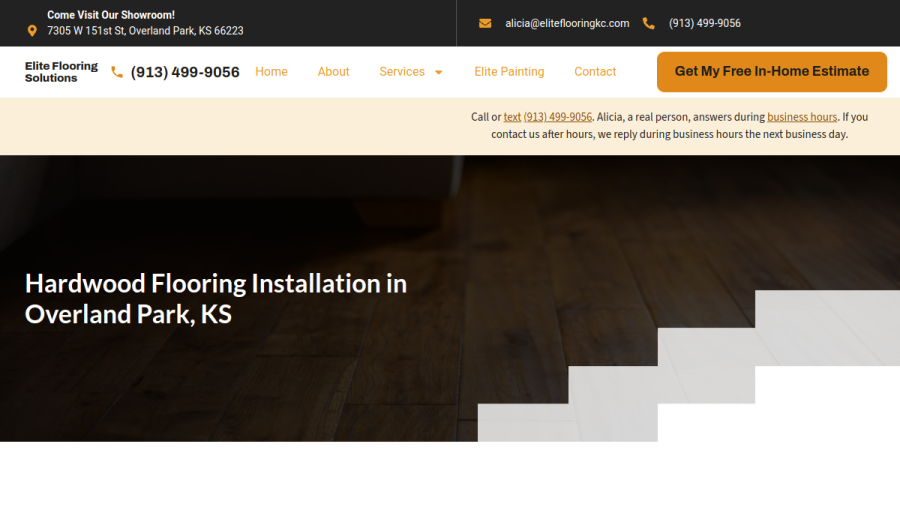Click the underlined (913) 499-9056 banner link
Viewport: 900px width, 506px height.
point(557,117)
